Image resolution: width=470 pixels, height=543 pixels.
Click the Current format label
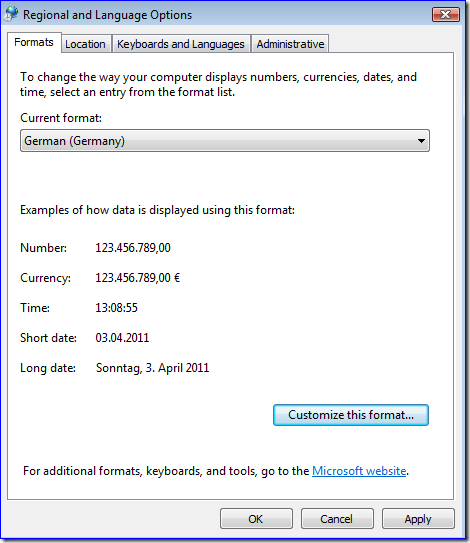point(61,118)
